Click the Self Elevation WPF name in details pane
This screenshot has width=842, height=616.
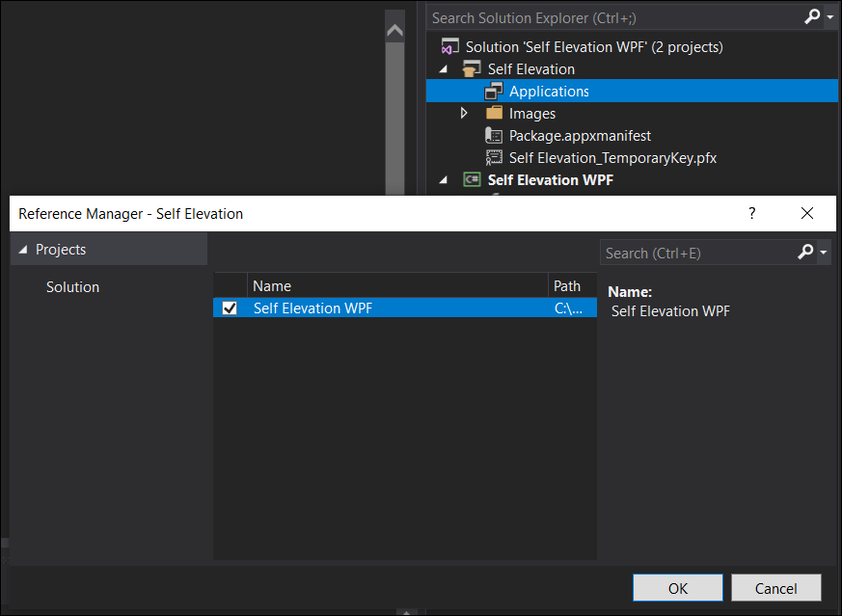pos(670,311)
